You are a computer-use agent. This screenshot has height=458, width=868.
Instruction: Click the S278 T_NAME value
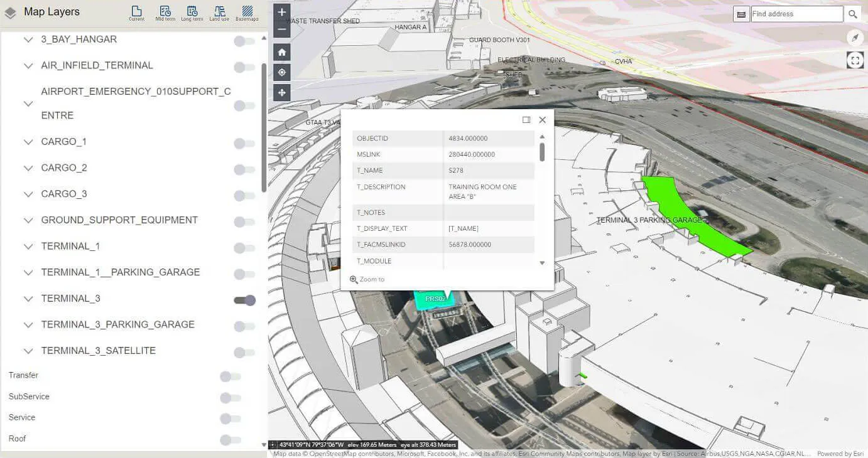(455, 171)
